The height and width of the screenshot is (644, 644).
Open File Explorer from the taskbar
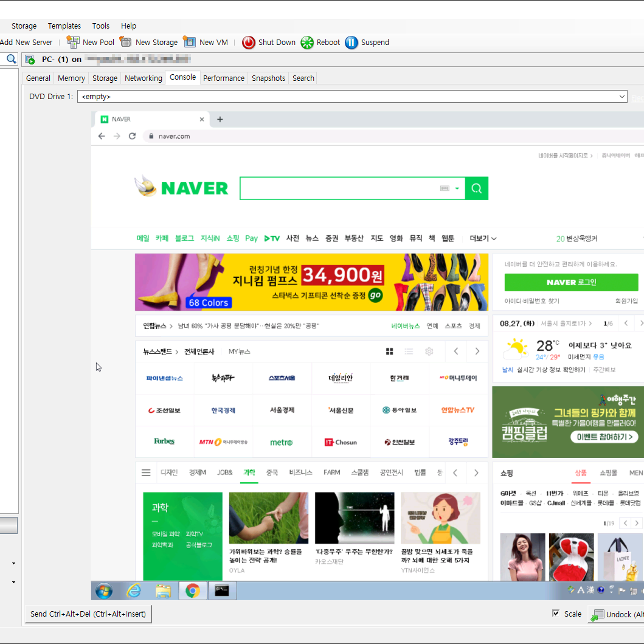163,591
